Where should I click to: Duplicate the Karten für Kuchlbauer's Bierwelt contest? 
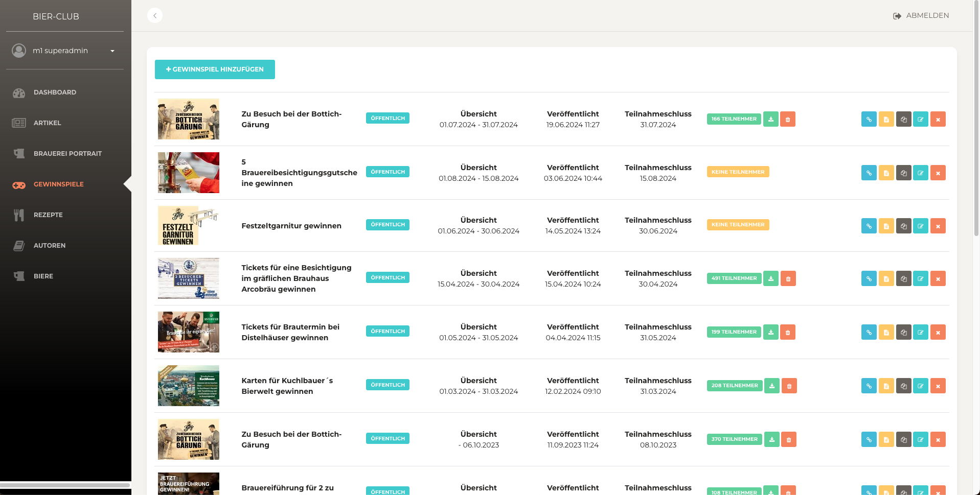point(903,386)
